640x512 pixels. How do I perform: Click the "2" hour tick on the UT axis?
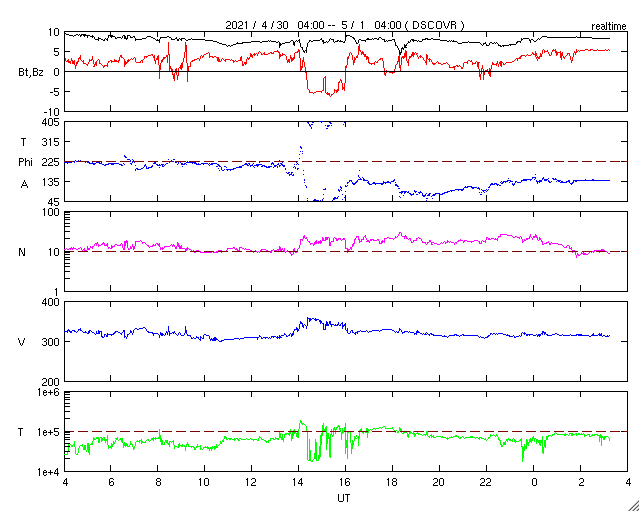[581, 483]
